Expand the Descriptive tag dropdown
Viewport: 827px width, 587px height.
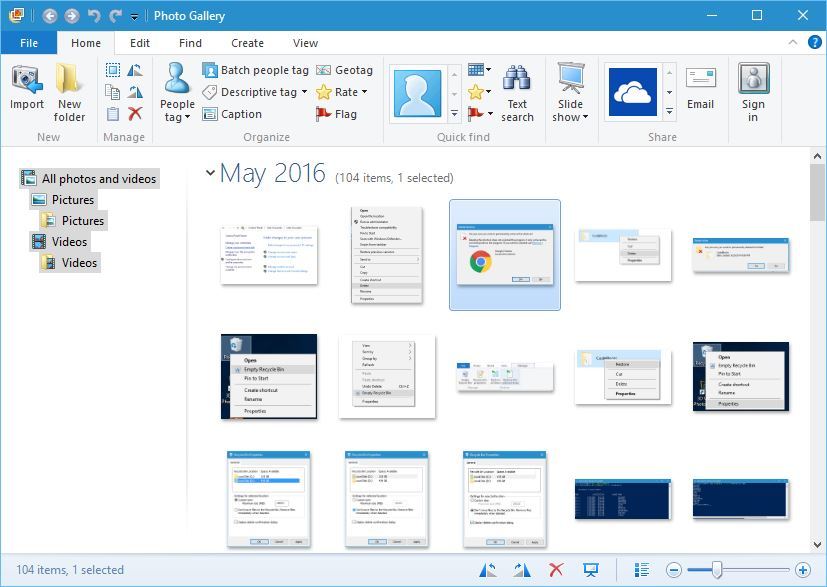point(304,92)
